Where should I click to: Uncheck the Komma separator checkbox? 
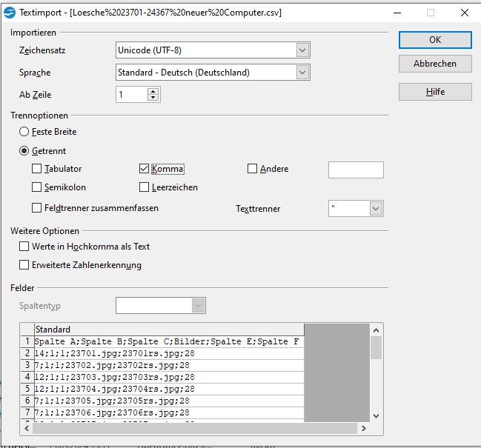click(145, 169)
